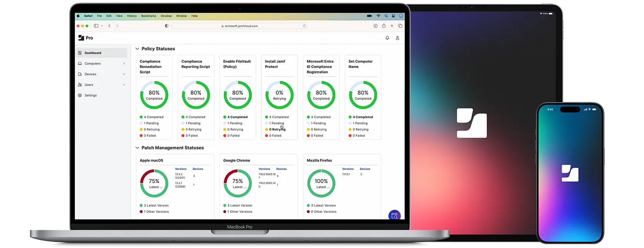Open a new Safari tab
The width and height of the screenshot is (644, 248).
(392, 26)
